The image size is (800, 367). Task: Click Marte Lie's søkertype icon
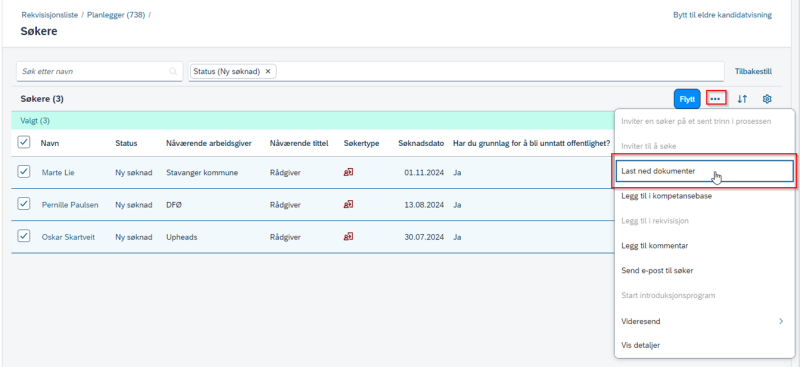(348, 173)
